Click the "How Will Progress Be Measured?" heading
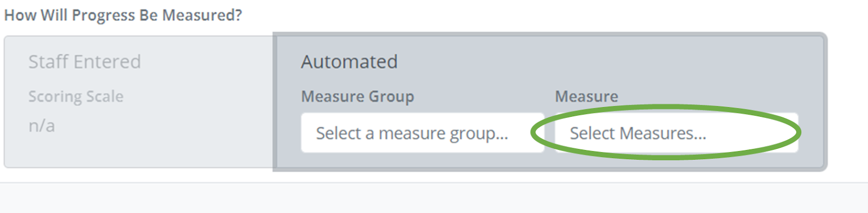 123,15
